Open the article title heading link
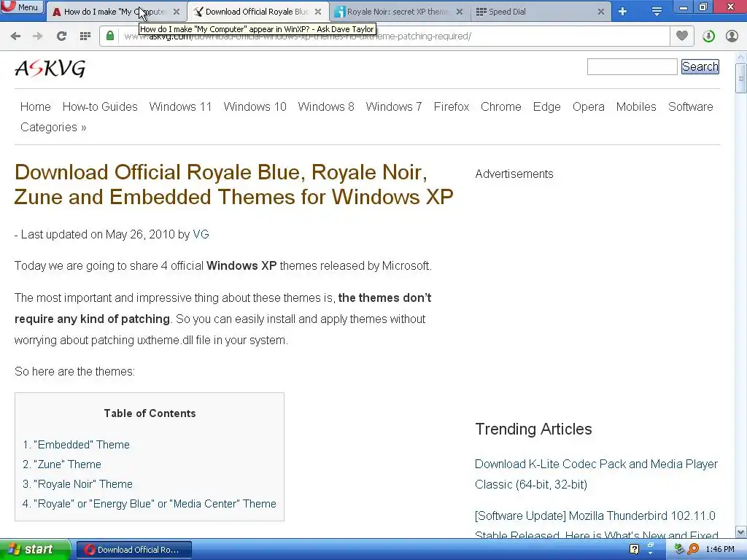 [233, 184]
